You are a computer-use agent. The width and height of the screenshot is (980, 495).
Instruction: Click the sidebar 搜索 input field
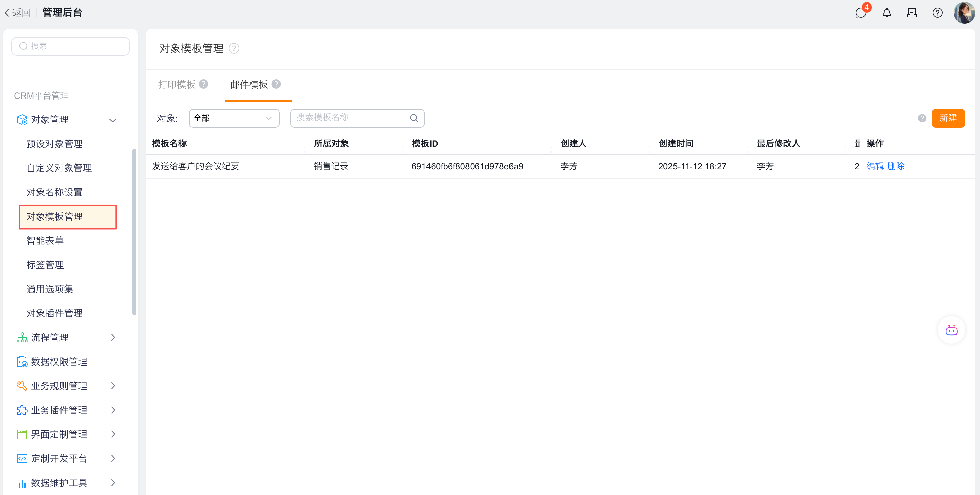(71, 46)
